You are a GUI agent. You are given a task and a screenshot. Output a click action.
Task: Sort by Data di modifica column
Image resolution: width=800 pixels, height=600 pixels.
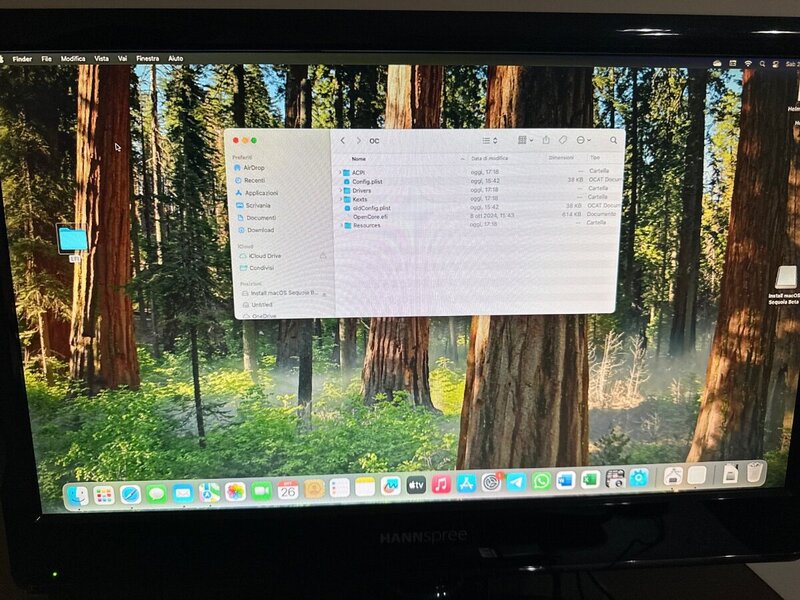[489, 158]
